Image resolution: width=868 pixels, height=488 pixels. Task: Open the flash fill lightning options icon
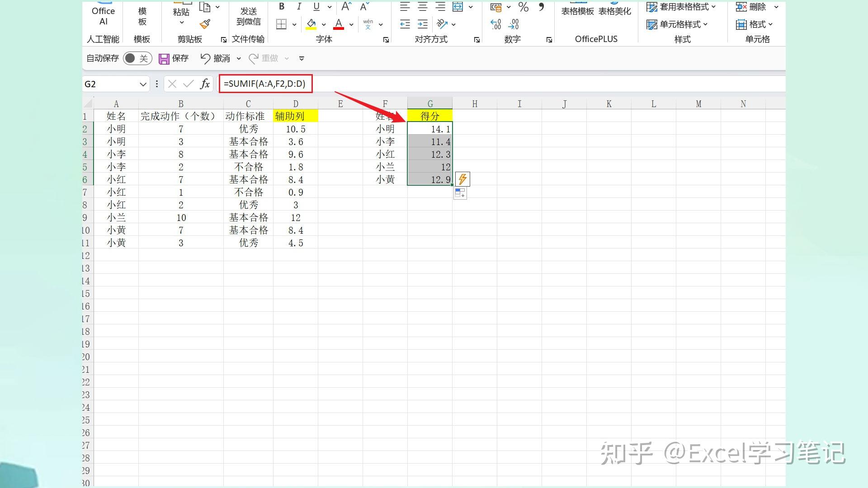(x=462, y=179)
